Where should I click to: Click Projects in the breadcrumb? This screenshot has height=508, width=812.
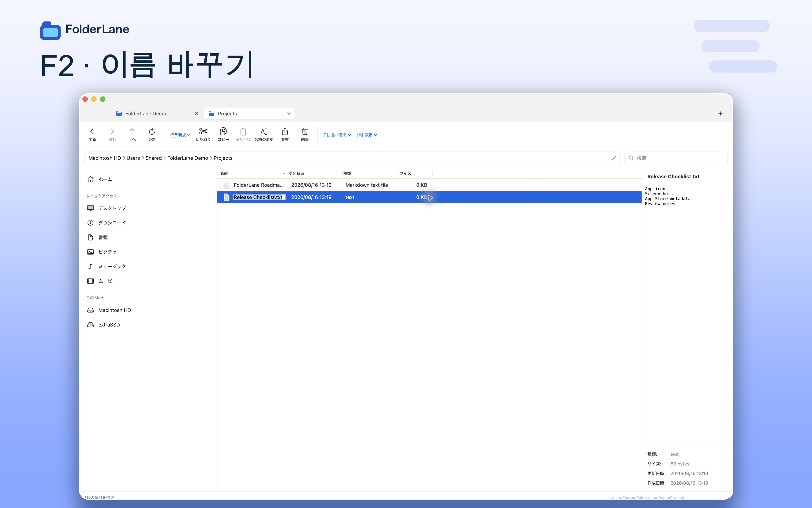[x=223, y=158]
